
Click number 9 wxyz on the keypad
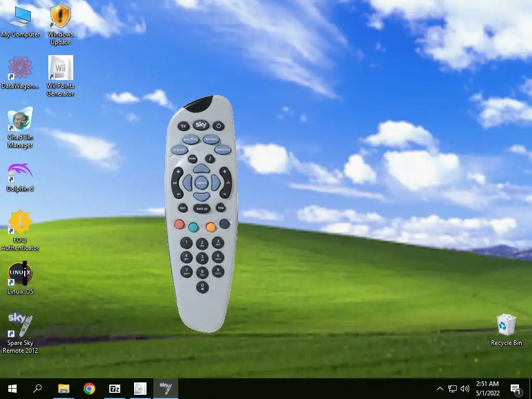click(x=218, y=271)
